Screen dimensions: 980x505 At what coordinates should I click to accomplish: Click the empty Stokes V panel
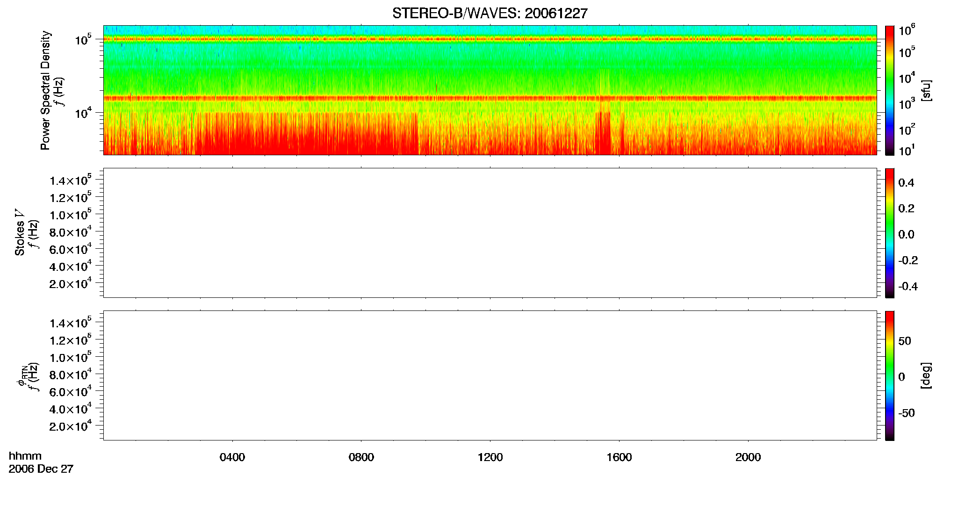point(490,233)
